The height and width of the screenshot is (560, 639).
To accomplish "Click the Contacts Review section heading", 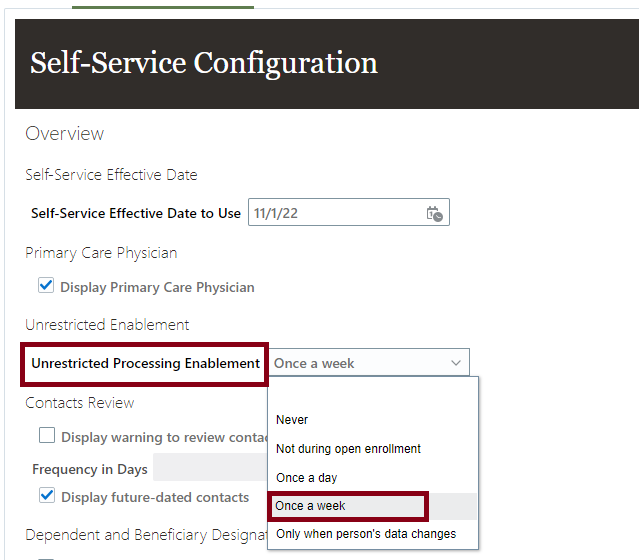I will (x=80, y=402).
